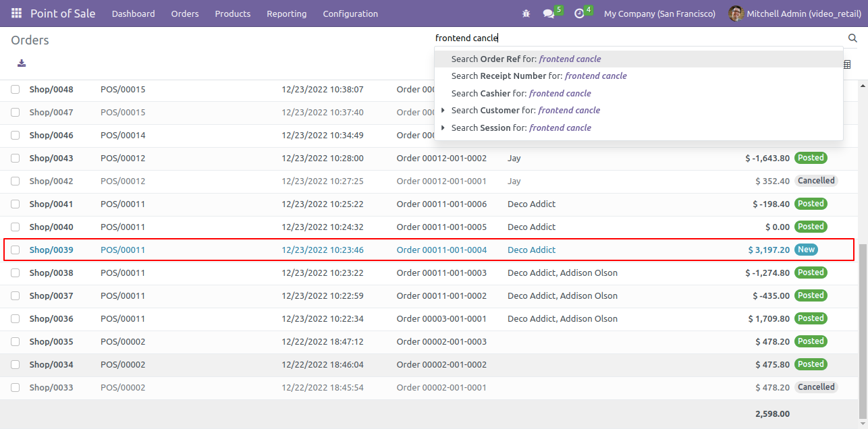Click Cancelled badge on Shop/0042
Image resolution: width=868 pixels, height=429 pixels.
pos(816,181)
